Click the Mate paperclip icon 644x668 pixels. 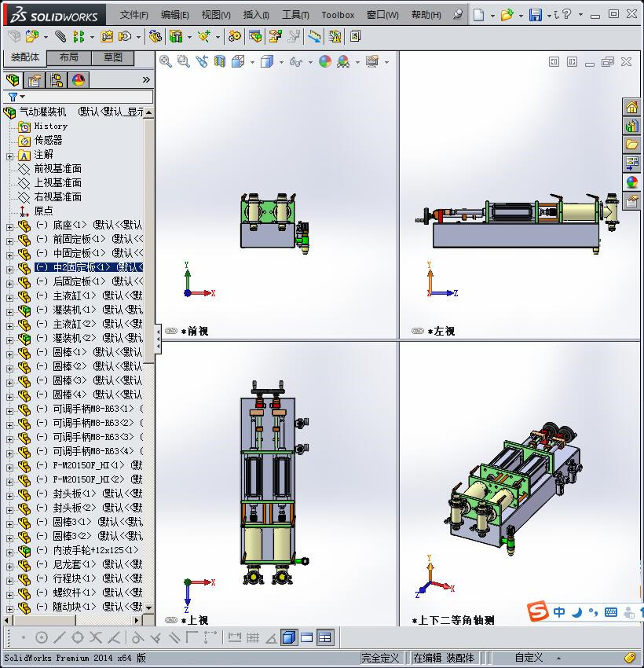60,37
